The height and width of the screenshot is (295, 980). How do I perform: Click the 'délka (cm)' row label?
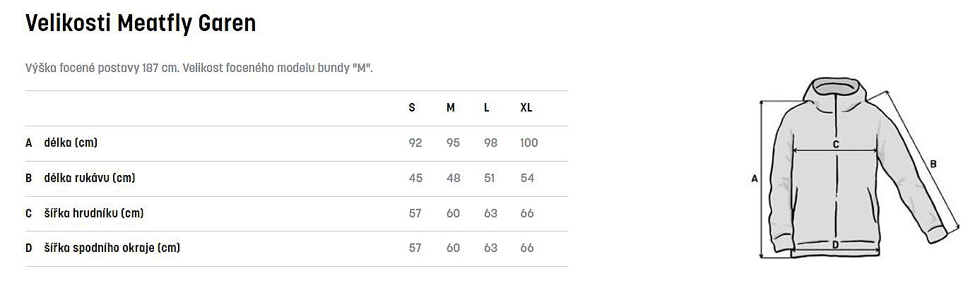point(71,143)
